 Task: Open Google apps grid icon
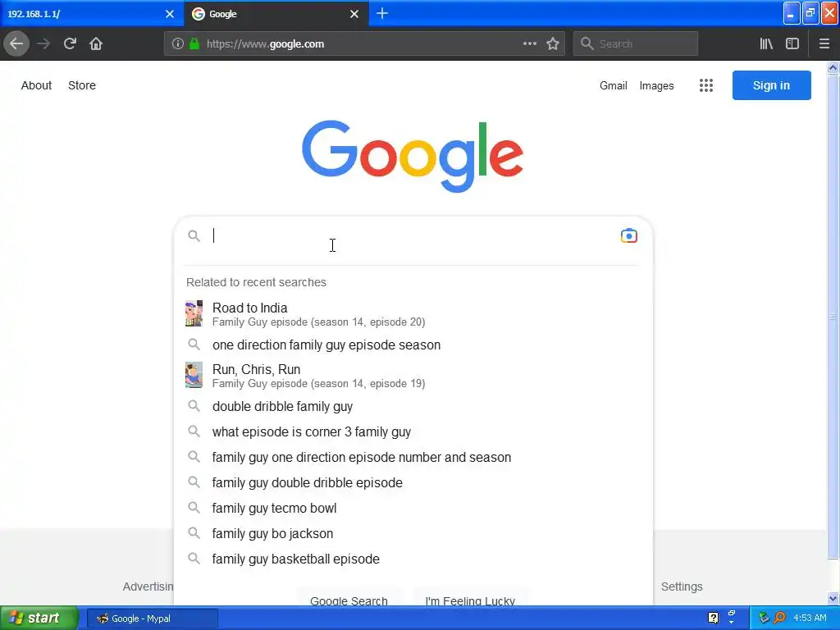coord(706,85)
